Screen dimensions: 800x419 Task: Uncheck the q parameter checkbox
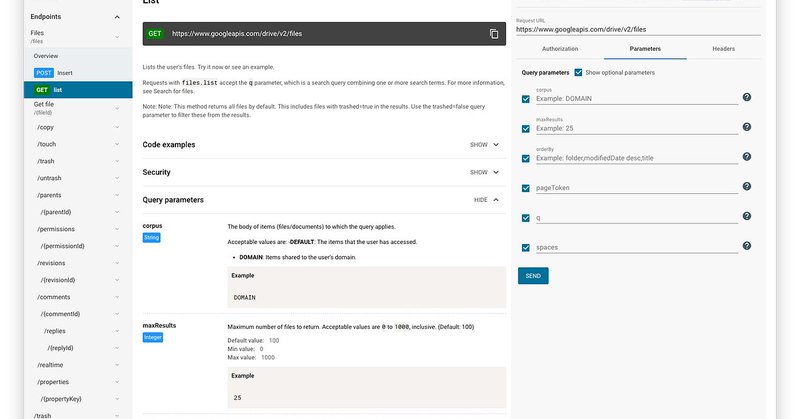point(526,218)
